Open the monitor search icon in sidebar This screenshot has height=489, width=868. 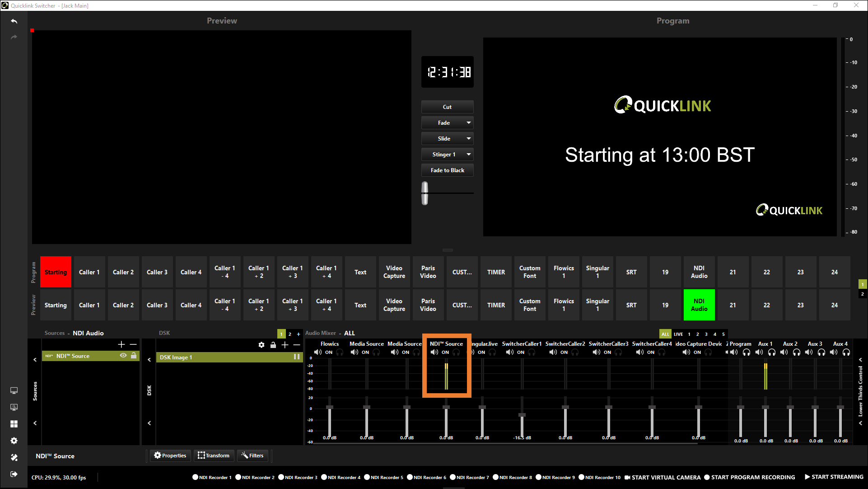click(14, 407)
